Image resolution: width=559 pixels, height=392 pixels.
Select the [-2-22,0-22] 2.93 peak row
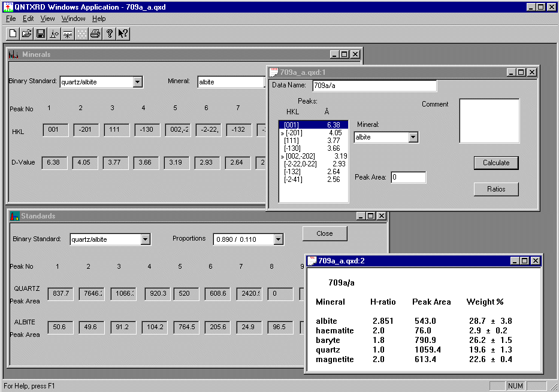(x=313, y=164)
